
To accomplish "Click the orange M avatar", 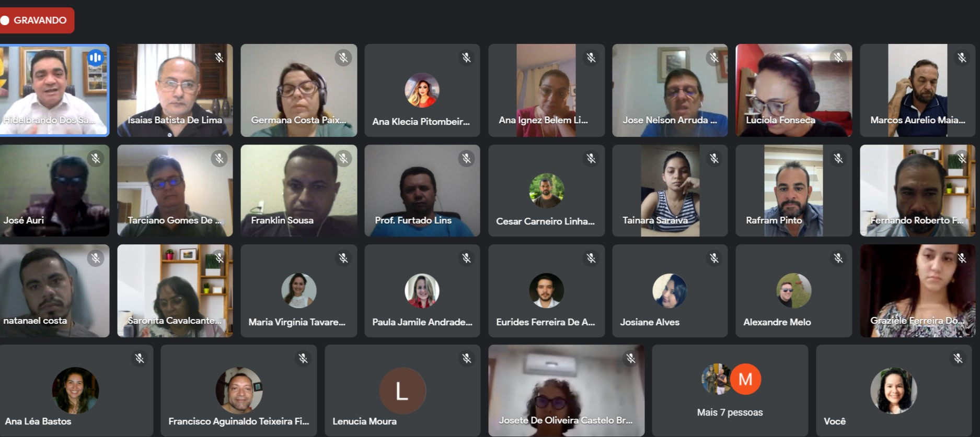I will click(745, 379).
